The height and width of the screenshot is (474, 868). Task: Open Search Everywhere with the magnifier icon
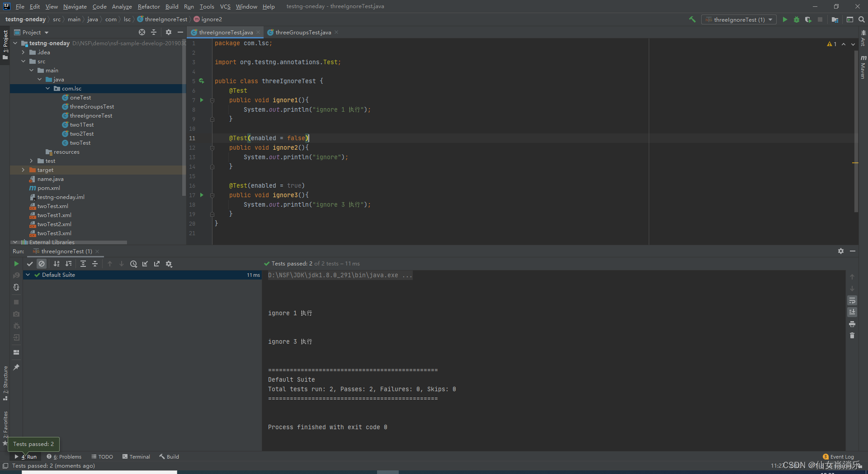[x=862, y=19]
